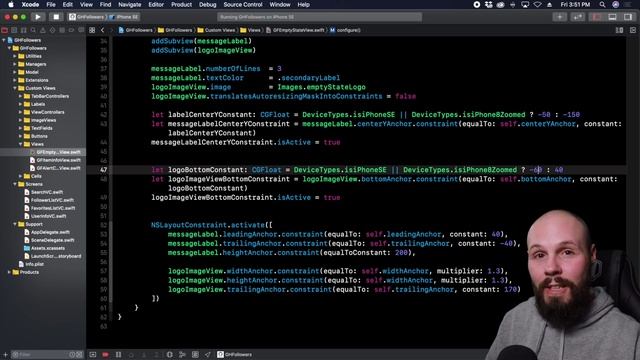Open the Spotlight search icon in menu bar
Viewport: 640px width, 360px height.
tap(602, 4)
